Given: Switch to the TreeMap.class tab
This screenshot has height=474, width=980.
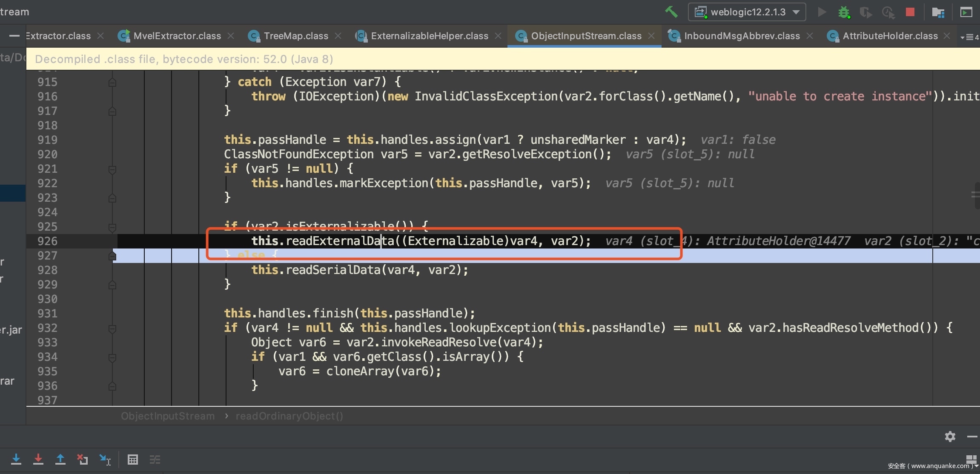Looking at the screenshot, I should point(295,36).
